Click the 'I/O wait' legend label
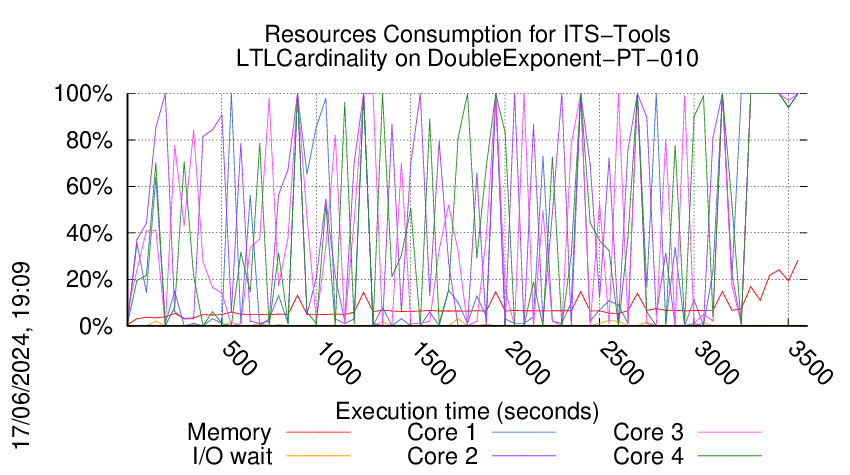Viewport: 850px width, 475px height. (232, 456)
